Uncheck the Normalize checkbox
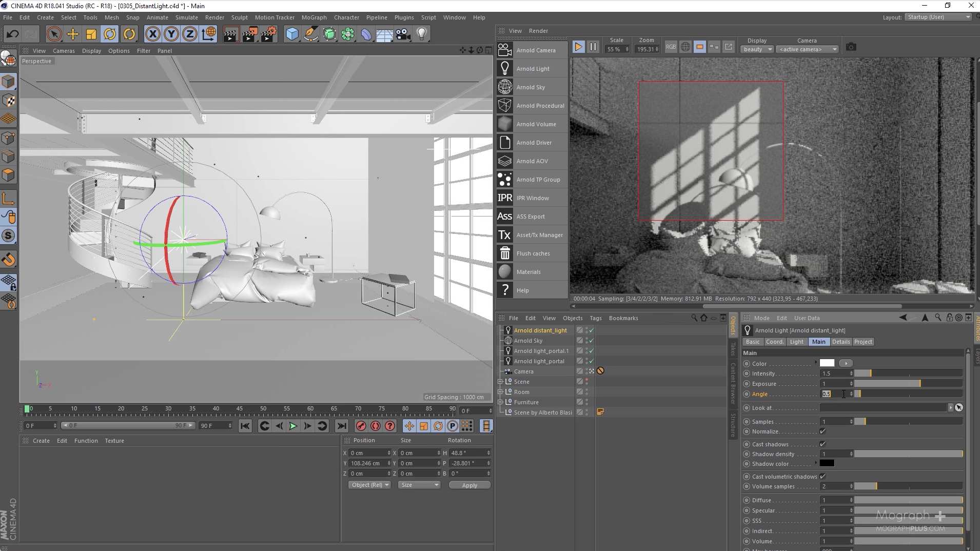 (x=823, y=431)
